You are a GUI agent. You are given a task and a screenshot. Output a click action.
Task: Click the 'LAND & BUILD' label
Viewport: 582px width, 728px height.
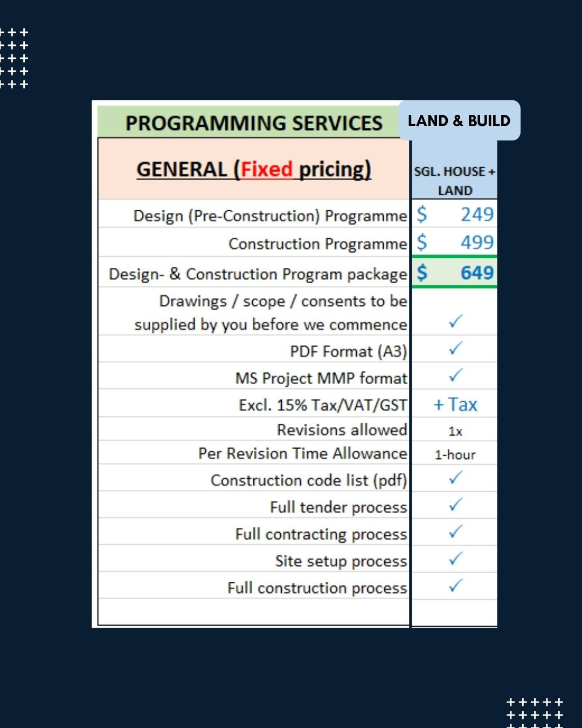(459, 121)
